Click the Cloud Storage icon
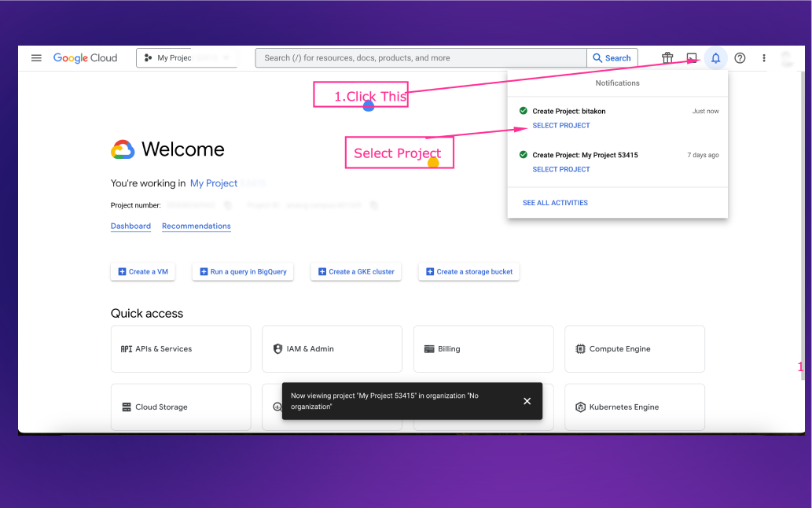Viewport: 812px width, 508px height. tap(127, 407)
